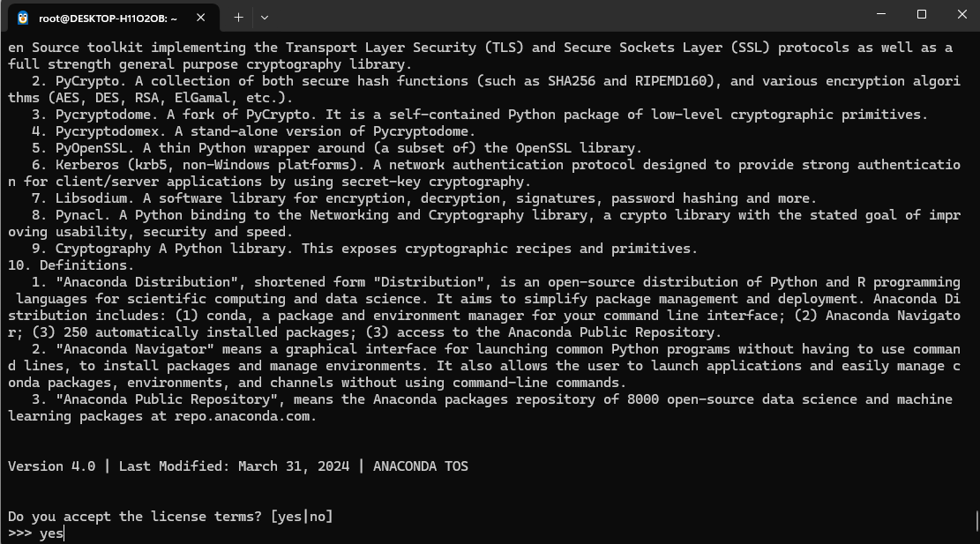Click the word 'Kerberos' in item 6
This screenshot has width=980, height=544.
point(86,165)
